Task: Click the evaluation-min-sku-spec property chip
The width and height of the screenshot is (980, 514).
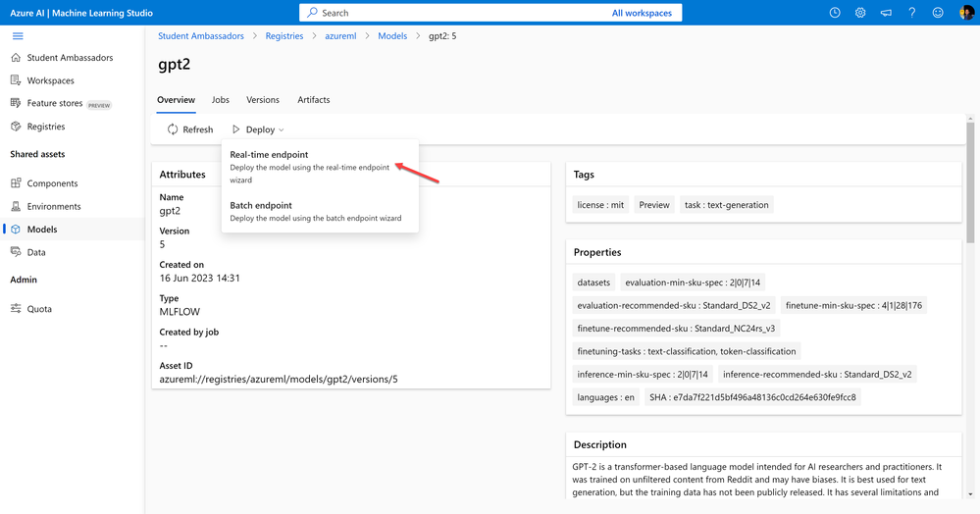Action: (693, 283)
